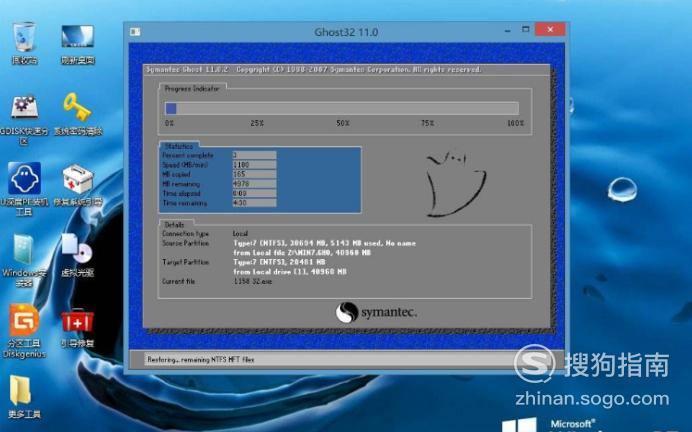The image size is (692, 432).
Task: Select the Progress Indicator group label
Action: pos(192,89)
